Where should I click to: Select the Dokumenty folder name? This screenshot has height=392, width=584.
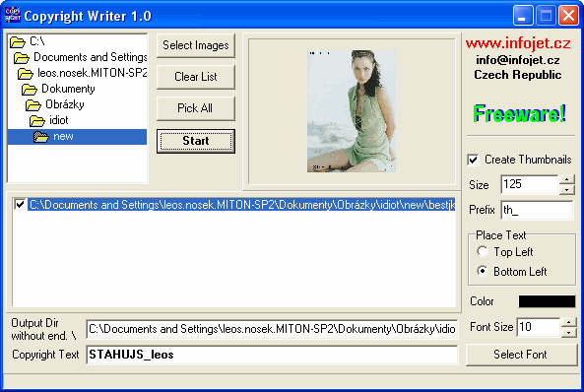click(68, 89)
